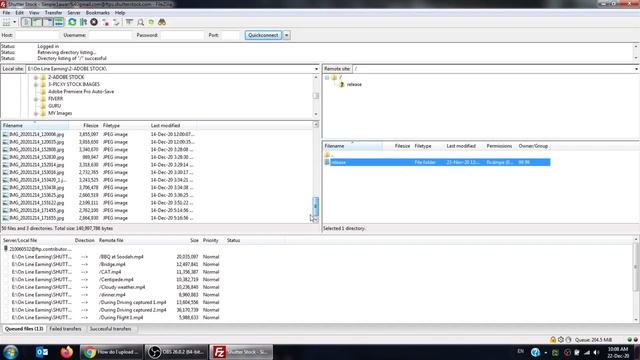Open the Transfer menu
Viewport: 640px width, 360px height.
click(x=53, y=13)
